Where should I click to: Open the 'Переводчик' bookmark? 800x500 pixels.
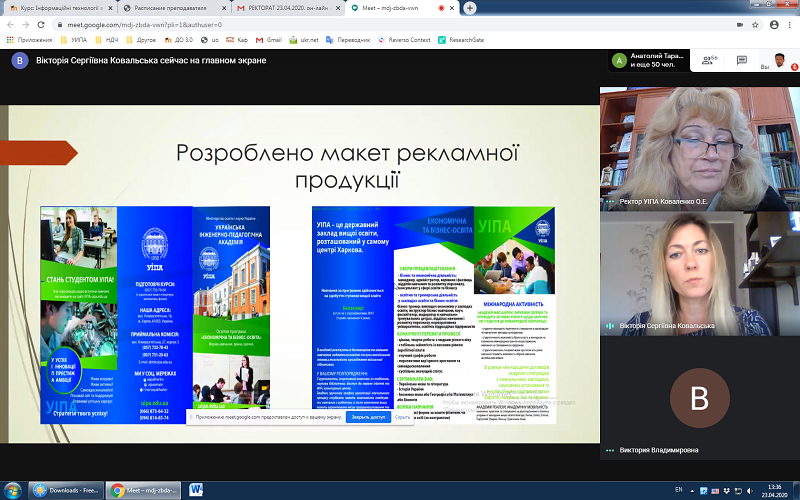348,40
